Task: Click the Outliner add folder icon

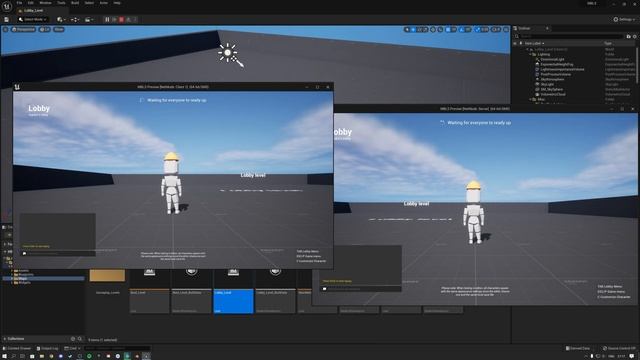Action: click(629, 36)
